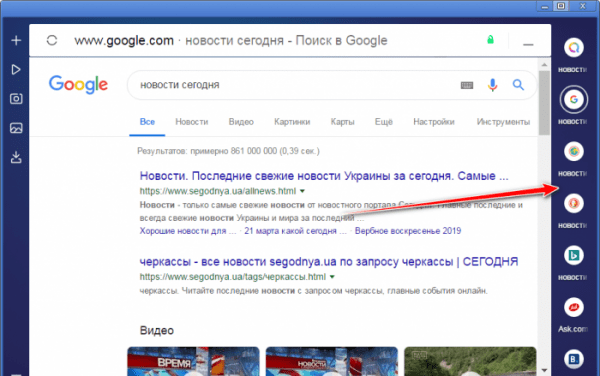Minimize the application window
This screenshot has width=600, height=376.
pyautogui.click(x=545, y=7)
